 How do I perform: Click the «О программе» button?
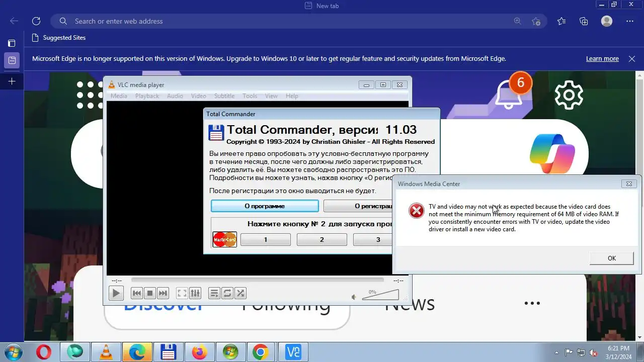click(x=265, y=206)
